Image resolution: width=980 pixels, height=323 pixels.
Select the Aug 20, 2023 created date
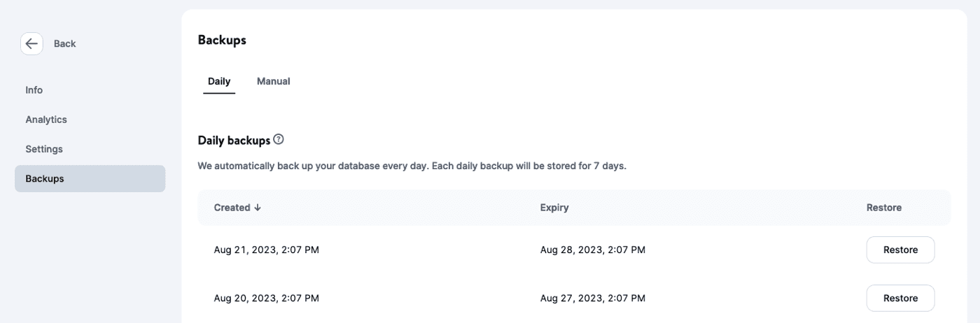click(x=267, y=298)
